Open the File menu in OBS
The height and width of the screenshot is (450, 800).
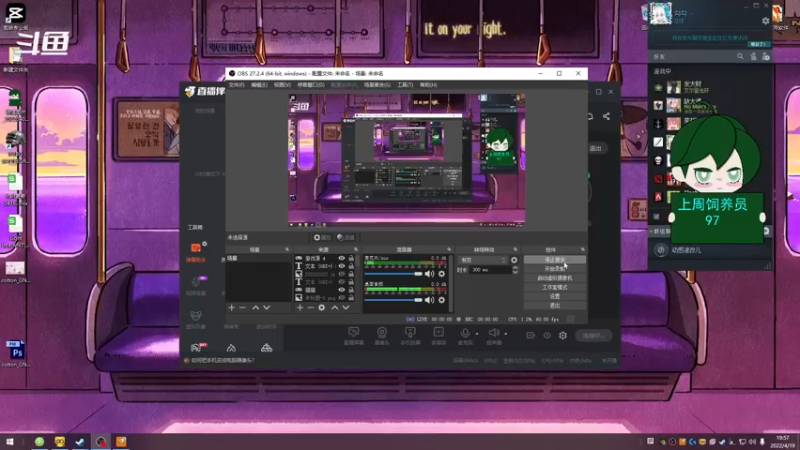(x=236, y=85)
